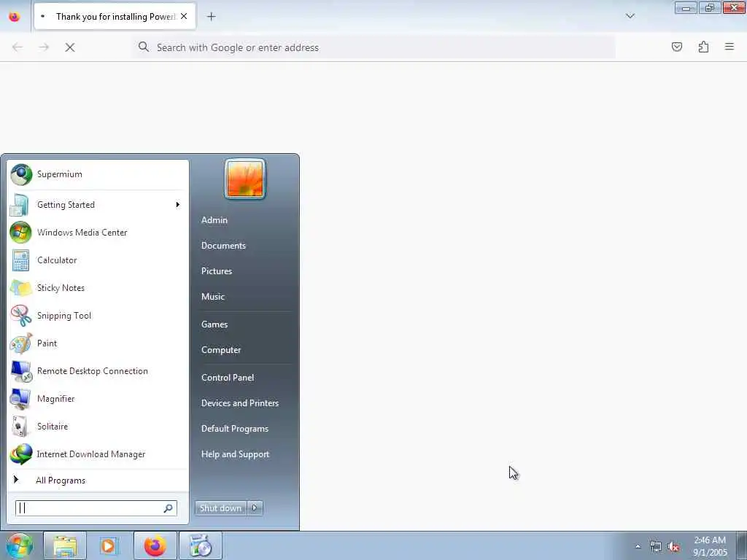Launch Solitaire

(98, 426)
